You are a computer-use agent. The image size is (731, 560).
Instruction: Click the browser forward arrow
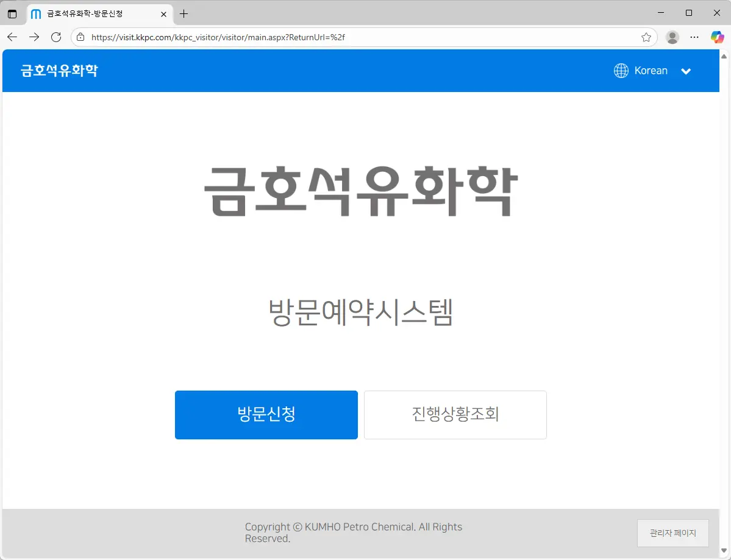[x=34, y=37]
